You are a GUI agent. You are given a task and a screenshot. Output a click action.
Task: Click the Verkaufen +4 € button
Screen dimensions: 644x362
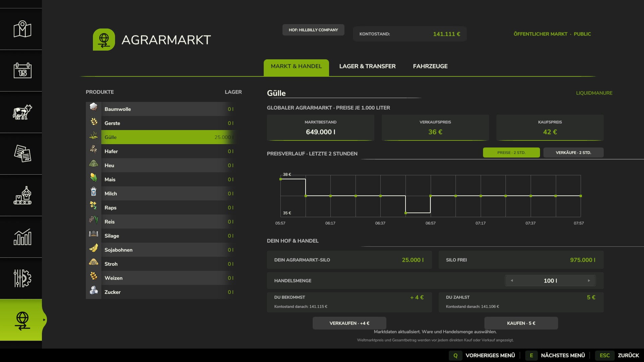pos(349,323)
